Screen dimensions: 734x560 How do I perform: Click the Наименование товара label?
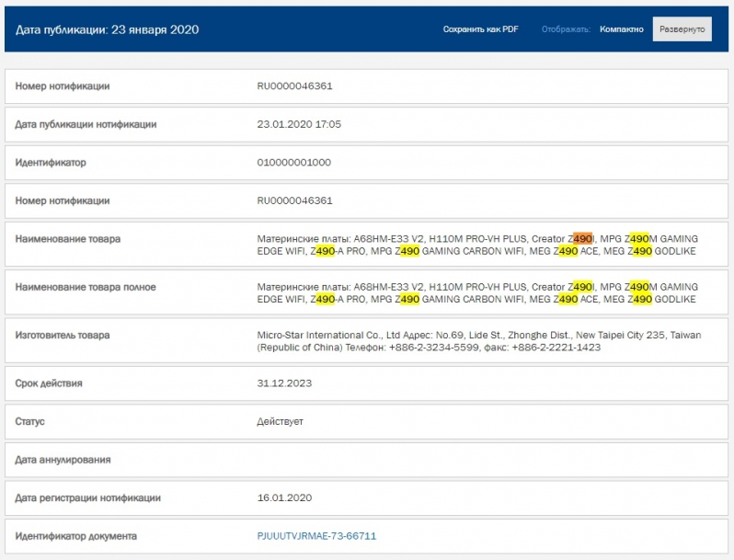click(68, 239)
